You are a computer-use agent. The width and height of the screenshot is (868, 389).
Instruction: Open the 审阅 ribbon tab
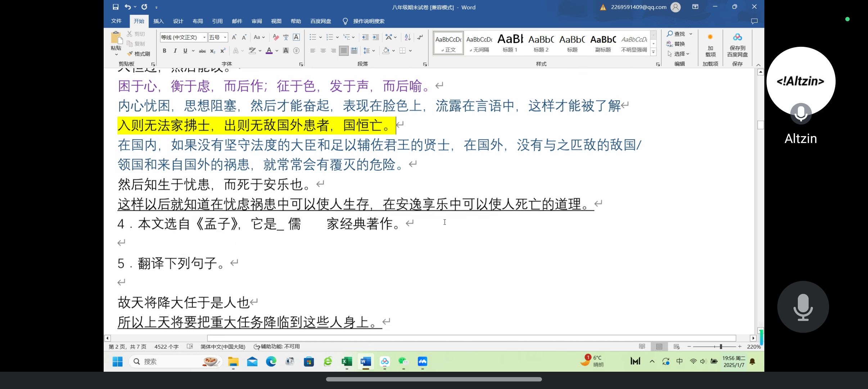[257, 21]
